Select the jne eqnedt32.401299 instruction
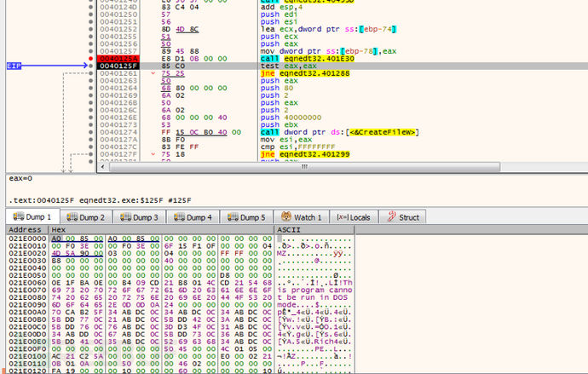This screenshot has width=588, height=374. point(305,154)
